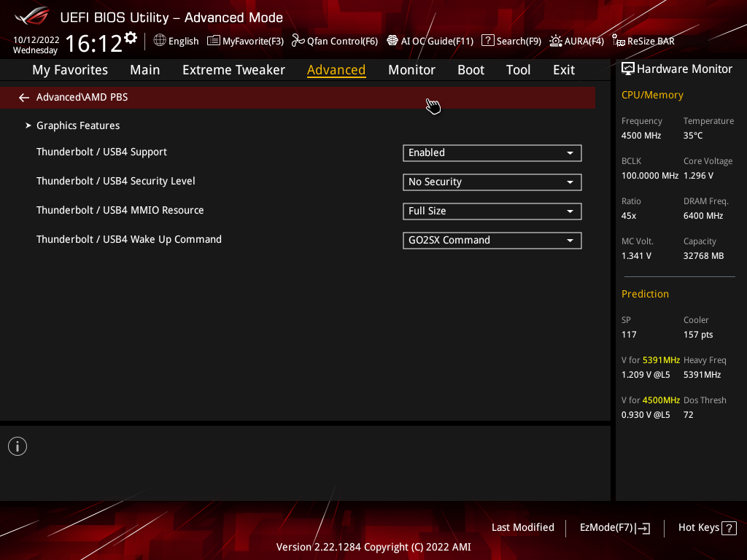The image size is (747, 560).
Task: Click the Advanced\AMD PBS breadcrumb
Action: point(82,97)
